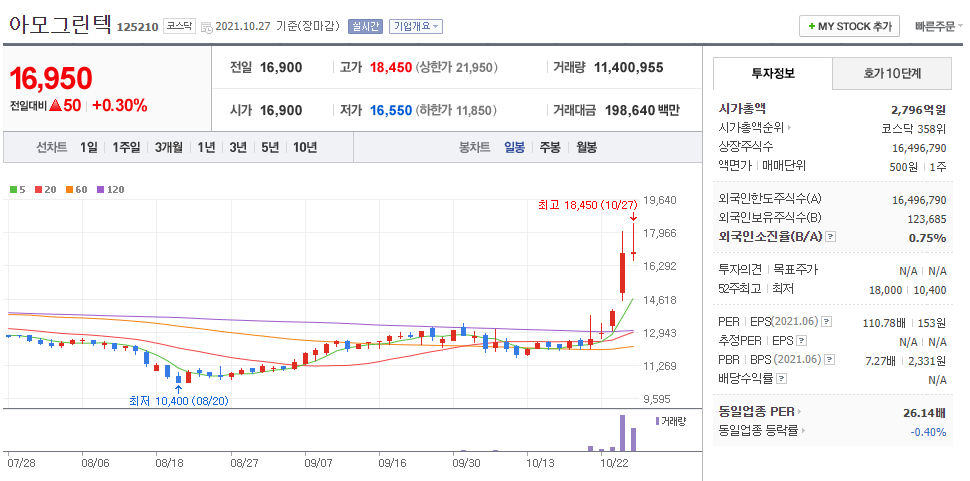Click the +0.30% change rate
970x481 pixels.
[x=120, y=106]
